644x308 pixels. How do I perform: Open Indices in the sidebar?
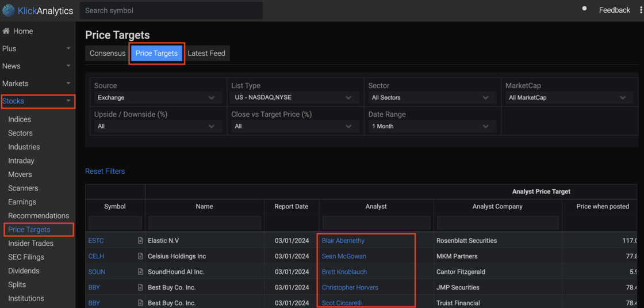(20, 119)
